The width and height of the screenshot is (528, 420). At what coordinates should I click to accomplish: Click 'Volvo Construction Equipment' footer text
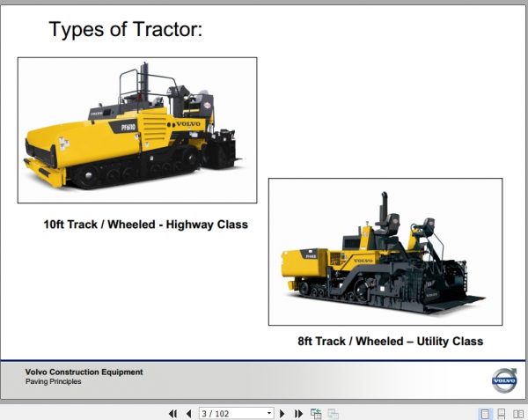coord(84,372)
